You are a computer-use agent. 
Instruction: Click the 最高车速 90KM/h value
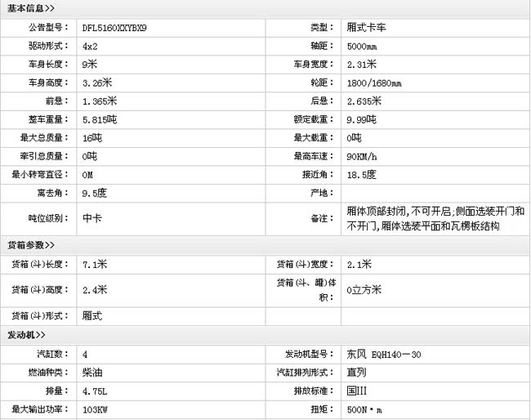click(362, 157)
